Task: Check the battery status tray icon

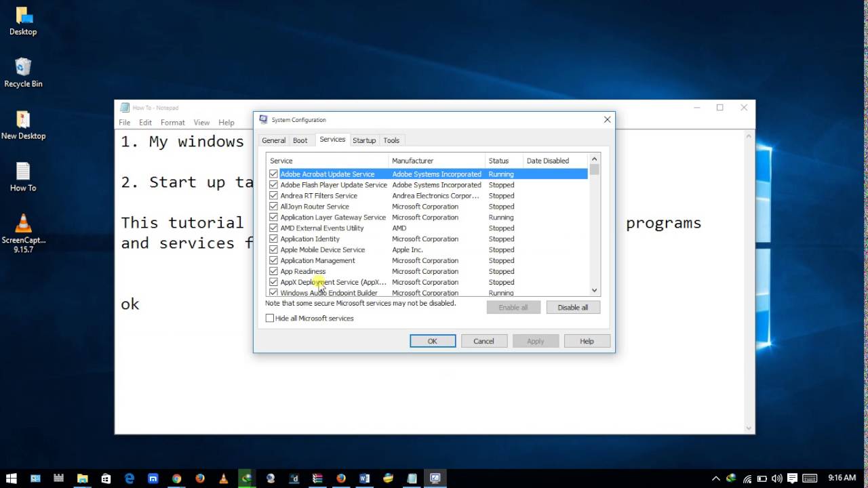Action: tap(762, 479)
